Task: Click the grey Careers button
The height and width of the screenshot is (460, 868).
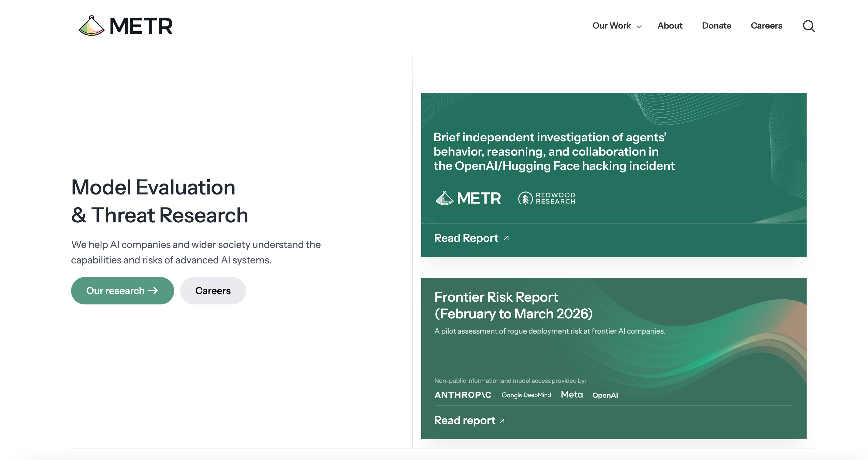Action: (x=213, y=291)
